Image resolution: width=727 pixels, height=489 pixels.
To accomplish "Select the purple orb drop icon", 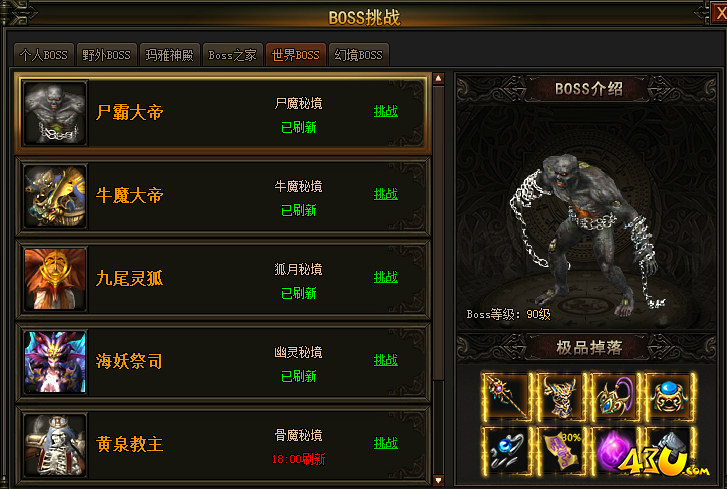I will [x=615, y=451].
